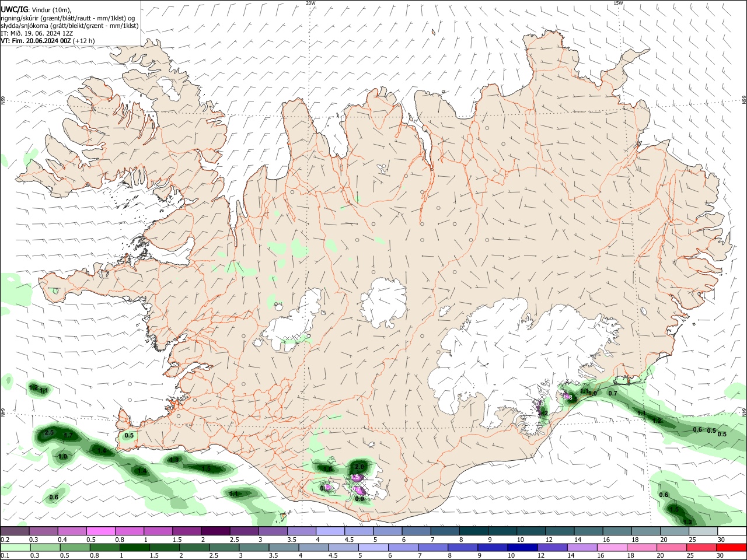Click the '0.7' rainfall value on the southeast coast

pyautogui.click(x=613, y=394)
